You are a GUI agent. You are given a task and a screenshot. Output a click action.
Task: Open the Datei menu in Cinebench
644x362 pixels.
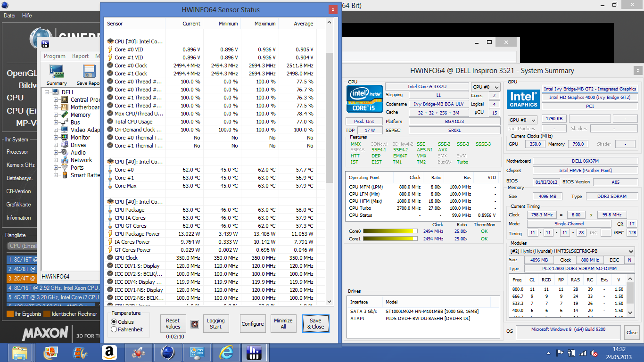[9, 16]
